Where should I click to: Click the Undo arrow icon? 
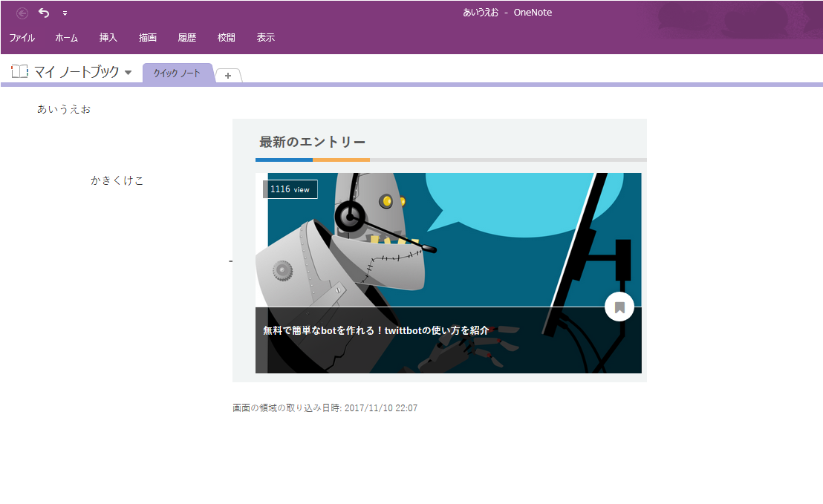coord(43,13)
